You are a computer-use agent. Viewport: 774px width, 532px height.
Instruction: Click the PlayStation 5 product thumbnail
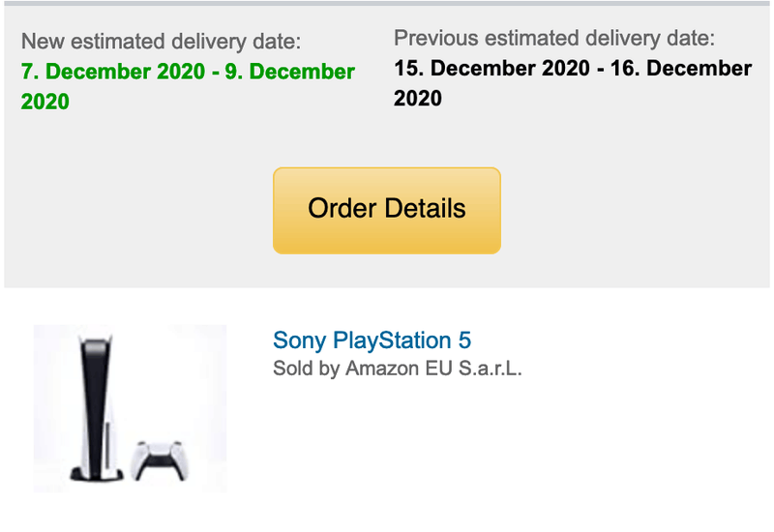[x=130, y=408]
